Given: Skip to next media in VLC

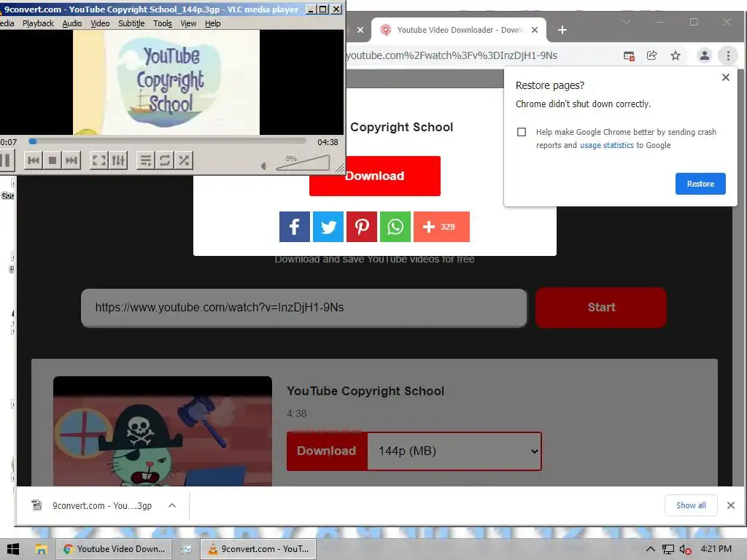Looking at the screenshot, I should (x=71, y=160).
